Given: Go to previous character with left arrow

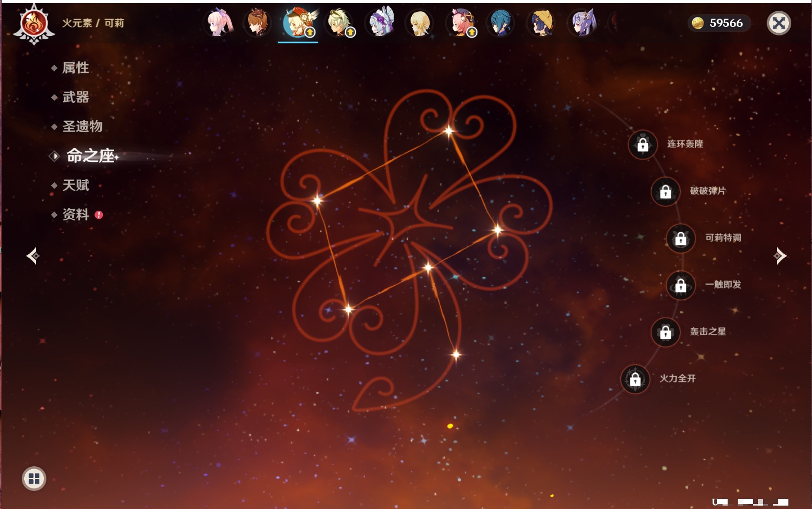Looking at the screenshot, I should [33, 256].
